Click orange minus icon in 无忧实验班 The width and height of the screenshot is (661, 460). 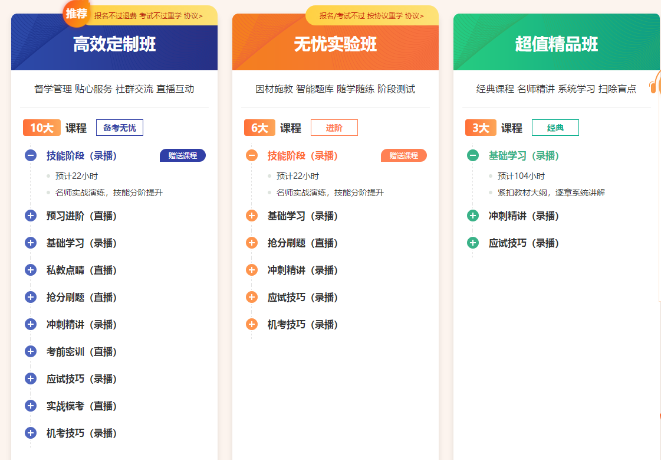click(251, 156)
